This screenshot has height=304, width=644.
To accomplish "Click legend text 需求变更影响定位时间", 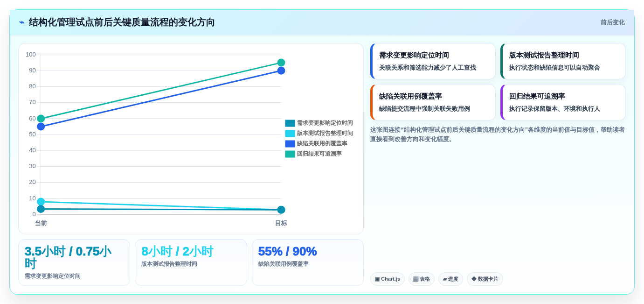I will tap(325, 123).
